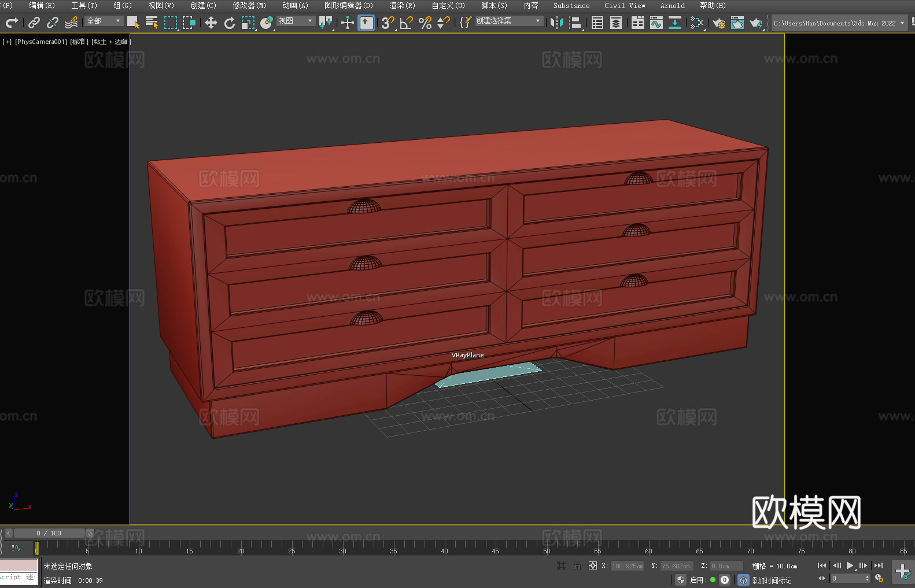Click the Next Frame button

pyautogui.click(x=864, y=565)
